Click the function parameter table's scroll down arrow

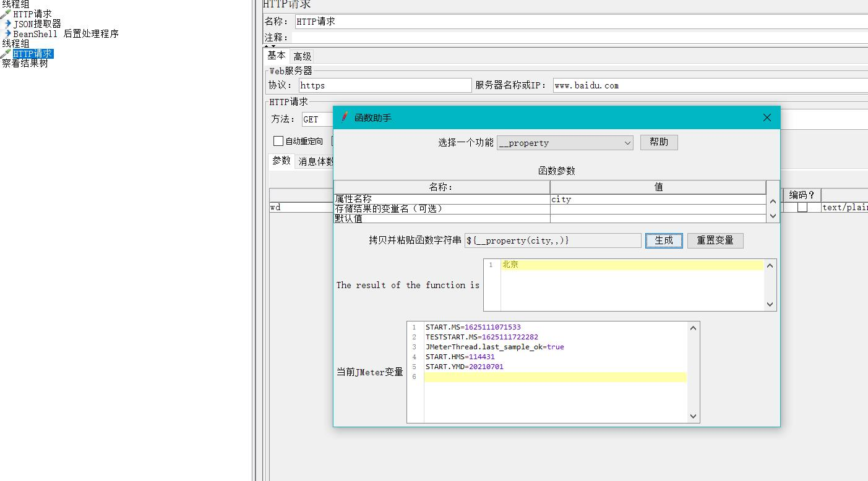[773, 216]
